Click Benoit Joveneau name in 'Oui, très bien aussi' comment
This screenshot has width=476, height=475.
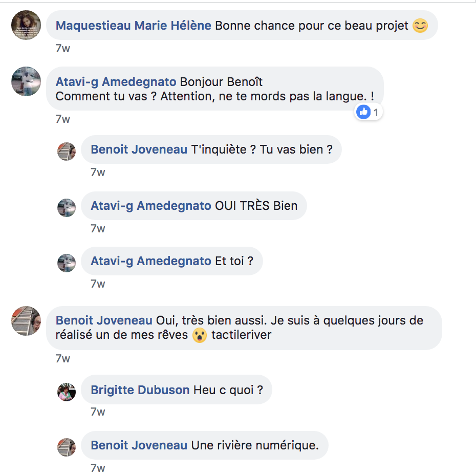point(104,320)
